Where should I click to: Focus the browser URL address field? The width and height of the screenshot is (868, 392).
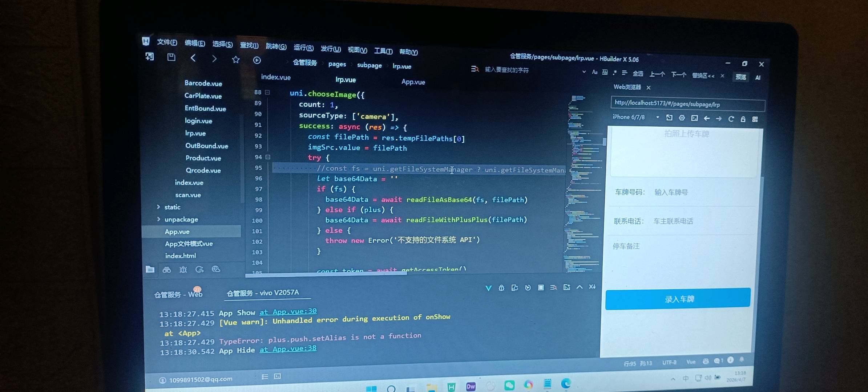[688, 104]
